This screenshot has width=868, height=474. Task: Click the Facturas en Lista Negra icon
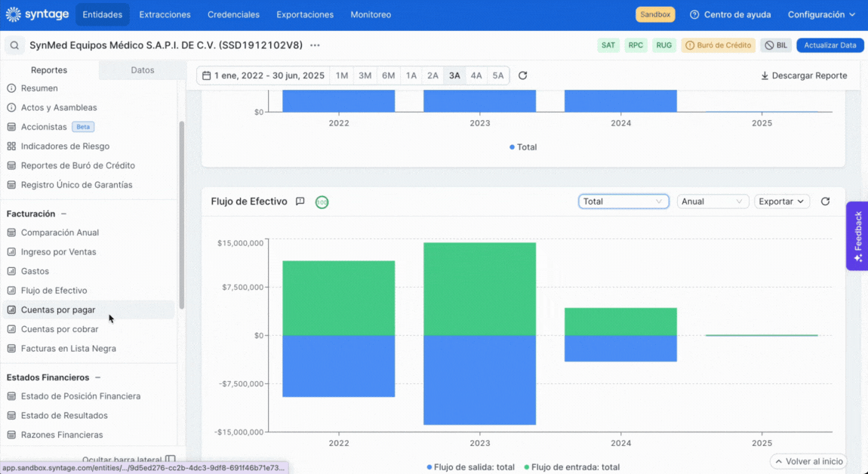11,349
